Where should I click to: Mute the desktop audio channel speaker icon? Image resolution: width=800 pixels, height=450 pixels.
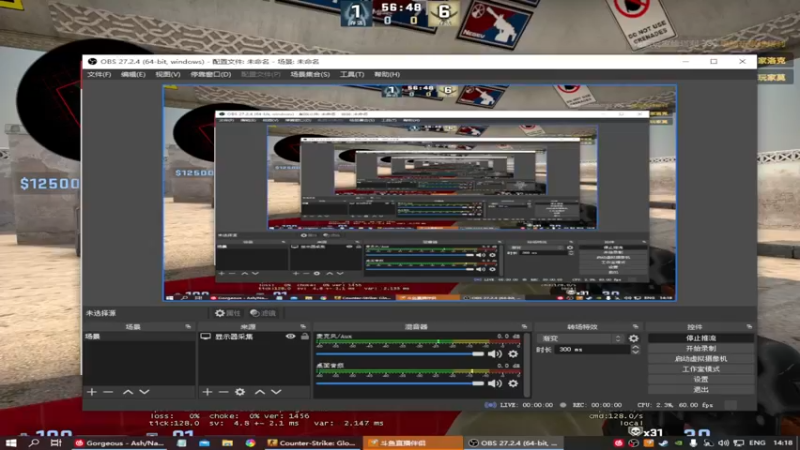tap(494, 383)
